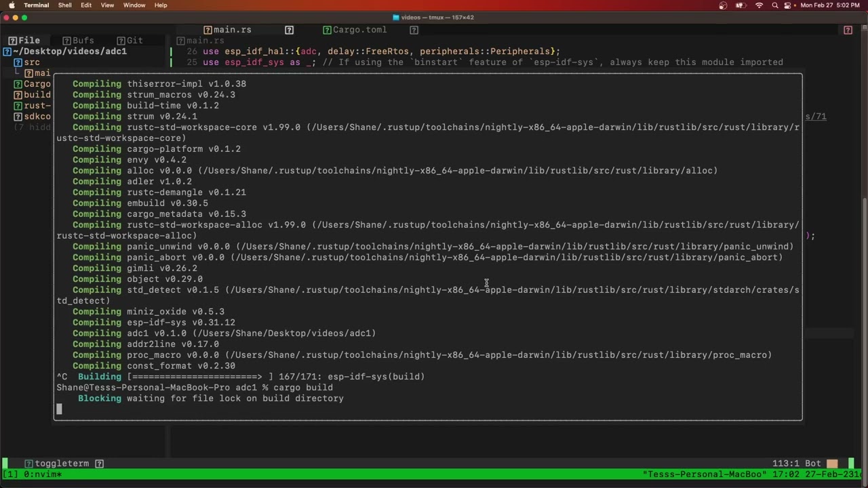
Task: Collapse the src folder in the file tree
Action: click(27, 62)
